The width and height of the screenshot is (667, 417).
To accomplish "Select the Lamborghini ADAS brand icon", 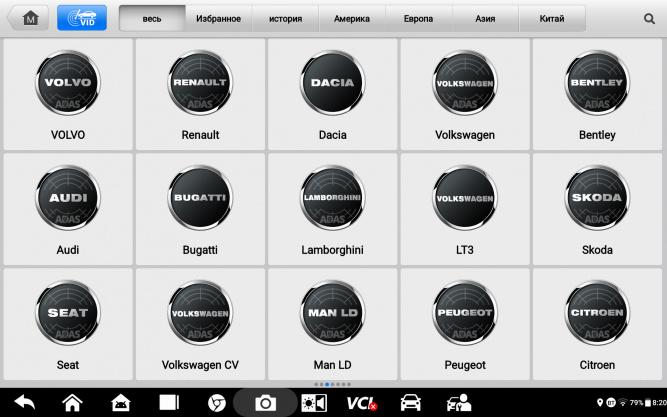I will [333, 198].
